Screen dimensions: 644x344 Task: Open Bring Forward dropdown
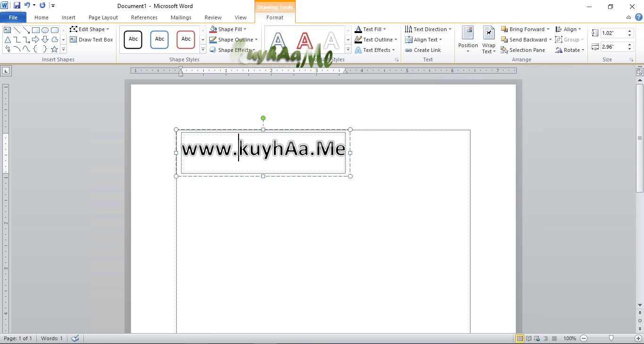(x=525, y=29)
